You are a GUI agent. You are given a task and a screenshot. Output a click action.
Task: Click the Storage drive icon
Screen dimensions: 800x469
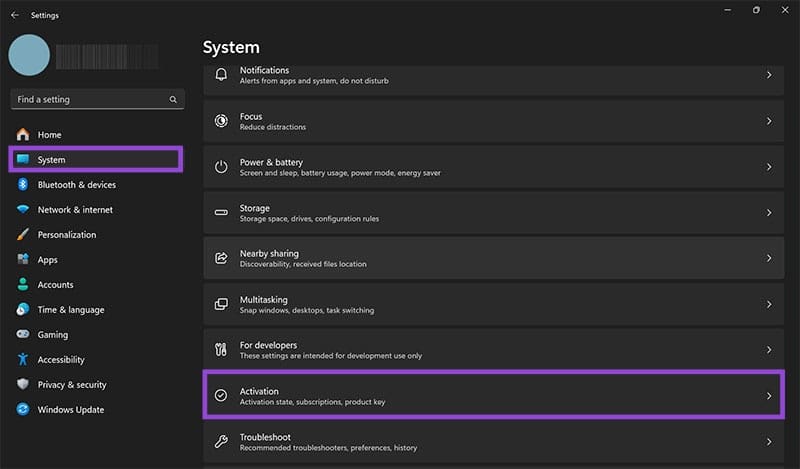[221, 212]
